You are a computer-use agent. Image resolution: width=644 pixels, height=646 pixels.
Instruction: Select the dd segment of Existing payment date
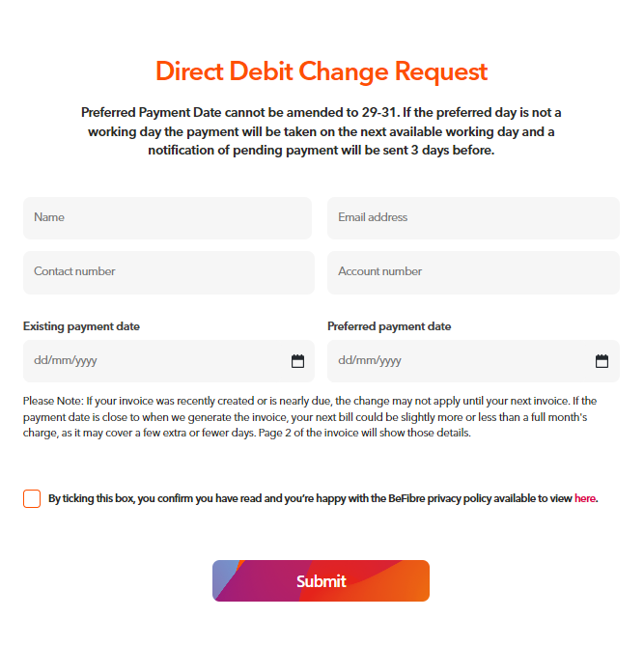click(41, 360)
